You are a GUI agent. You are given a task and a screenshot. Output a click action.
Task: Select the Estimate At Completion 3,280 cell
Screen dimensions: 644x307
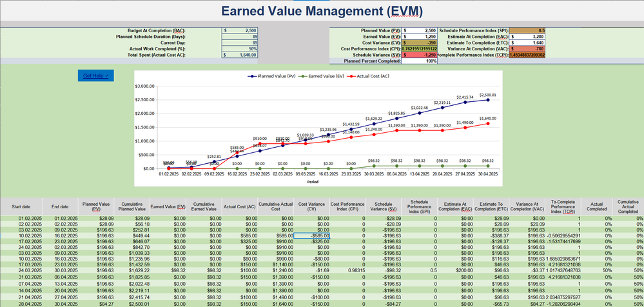point(528,37)
